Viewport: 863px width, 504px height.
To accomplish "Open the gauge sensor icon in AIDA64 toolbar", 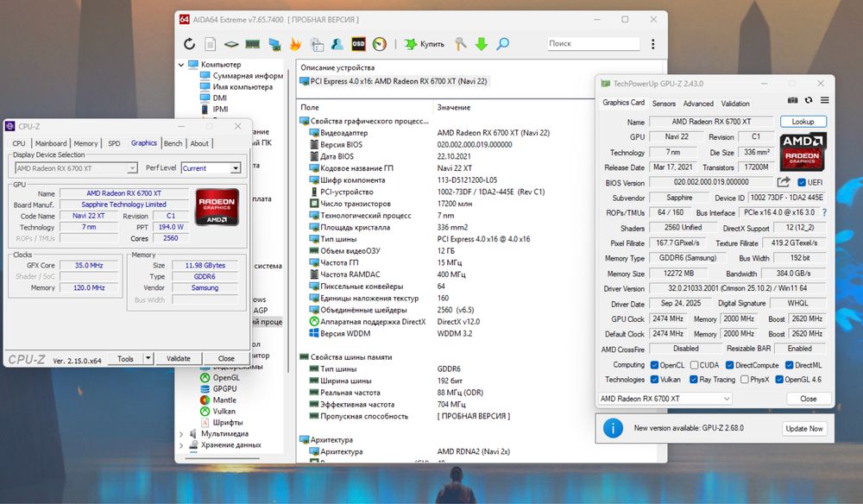I will [380, 44].
